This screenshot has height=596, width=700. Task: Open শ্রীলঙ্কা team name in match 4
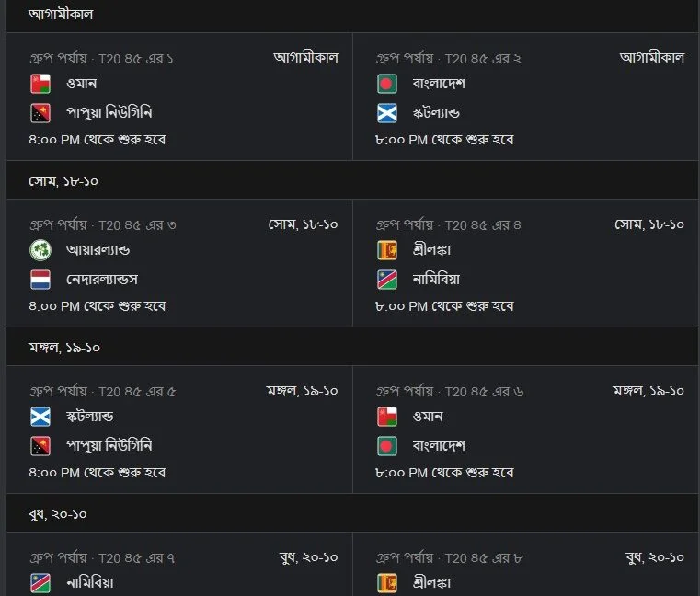431,250
